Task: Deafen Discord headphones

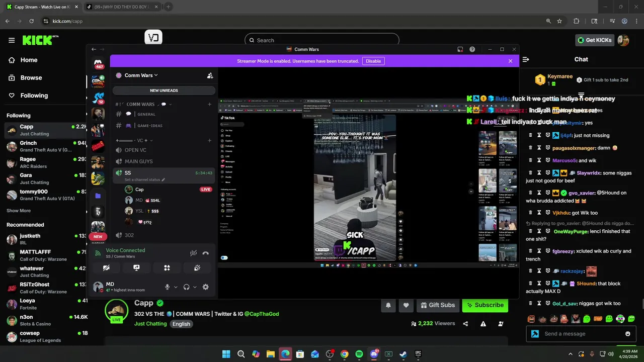Action: [x=186, y=287]
